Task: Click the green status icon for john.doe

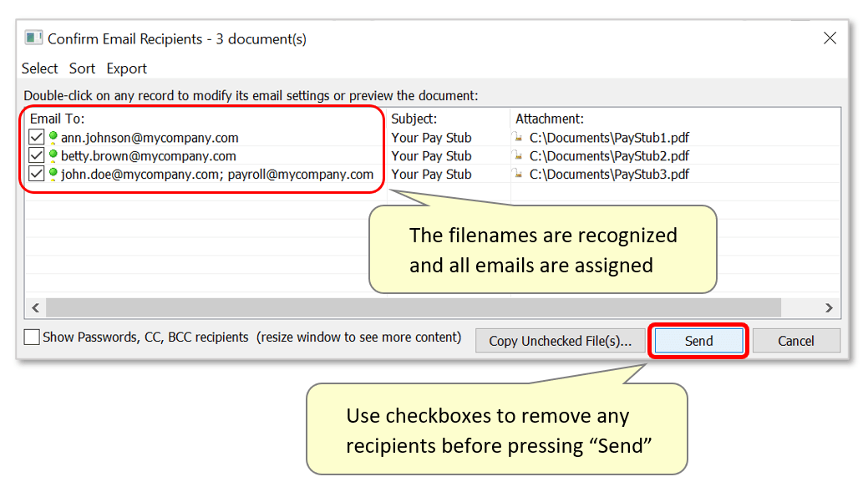Action: pyautogui.click(x=53, y=174)
